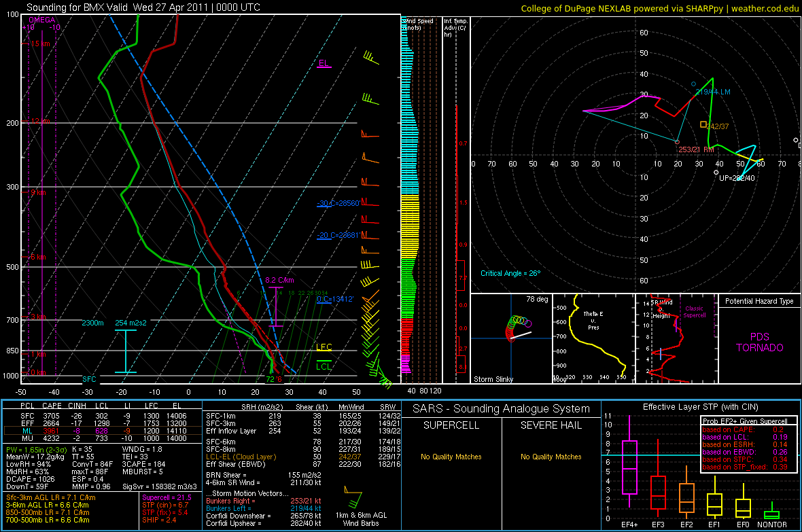Click the 'Corfidi Downshear = 265/78 kt' line

pyautogui.click(x=264, y=516)
